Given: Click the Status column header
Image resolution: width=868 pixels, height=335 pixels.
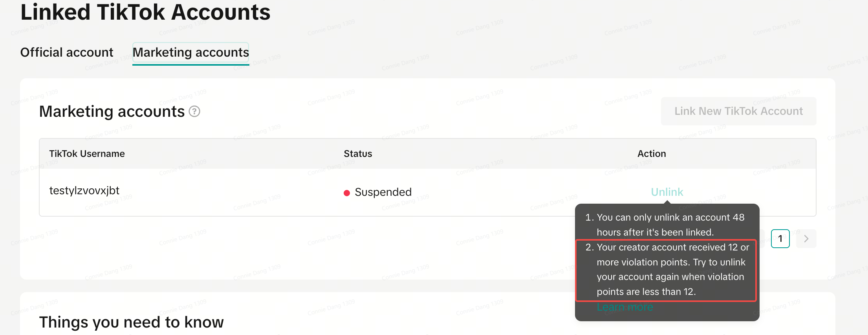Looking at the screenshot, I should pyautogui.click(x=358, y=154).
